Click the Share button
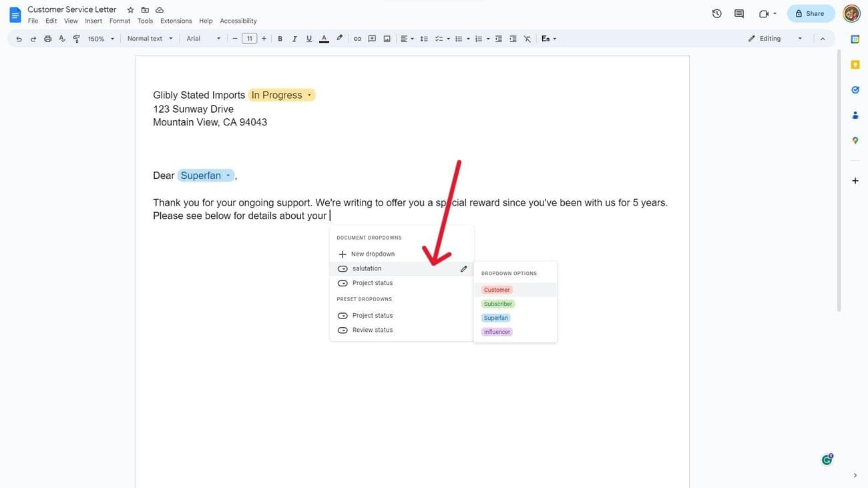The height and width of the screenshot is (488, 868). coord(810,13)
